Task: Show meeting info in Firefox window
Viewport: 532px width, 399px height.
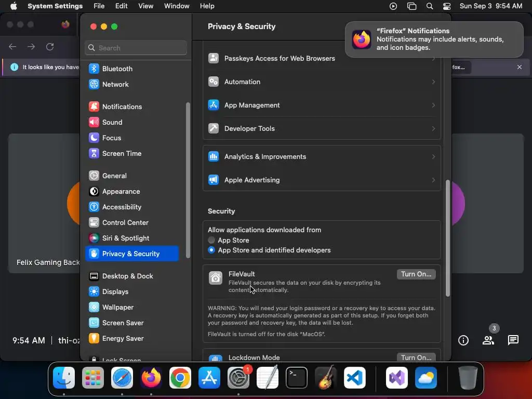Action: click(463, 340)
